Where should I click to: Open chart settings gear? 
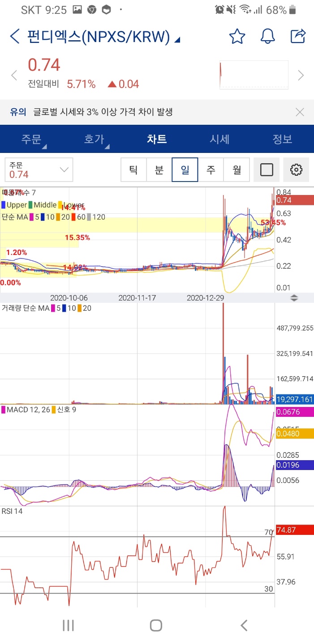(296, 170)
